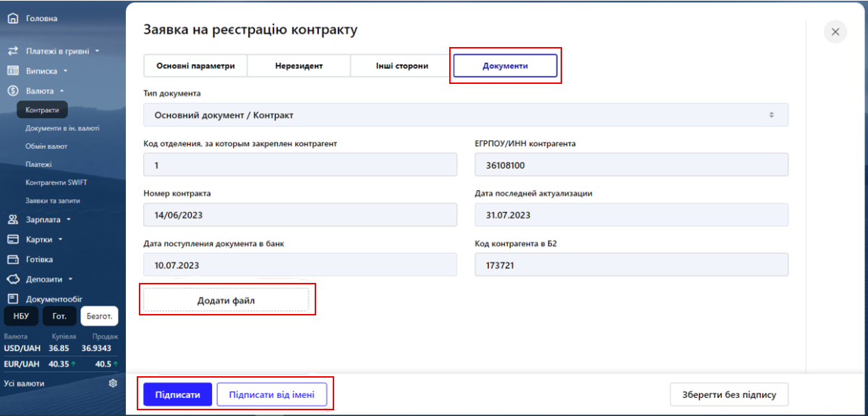Click Підписати від імені button
868x416 pixels.
pyautogui.click(x=272, y=395)
